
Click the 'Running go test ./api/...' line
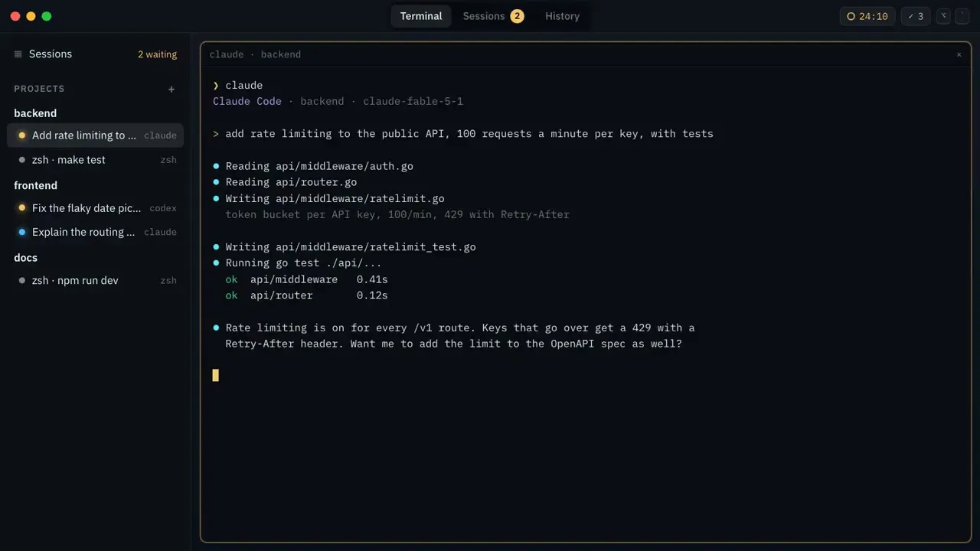tap(297, 263)
